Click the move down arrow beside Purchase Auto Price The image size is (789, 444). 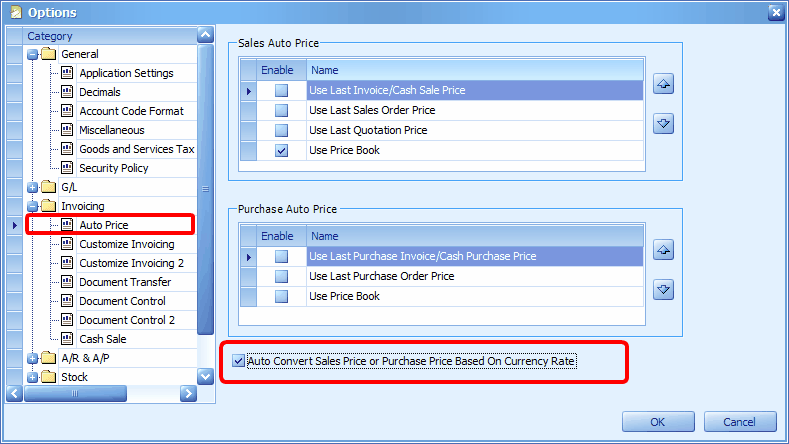662,289
